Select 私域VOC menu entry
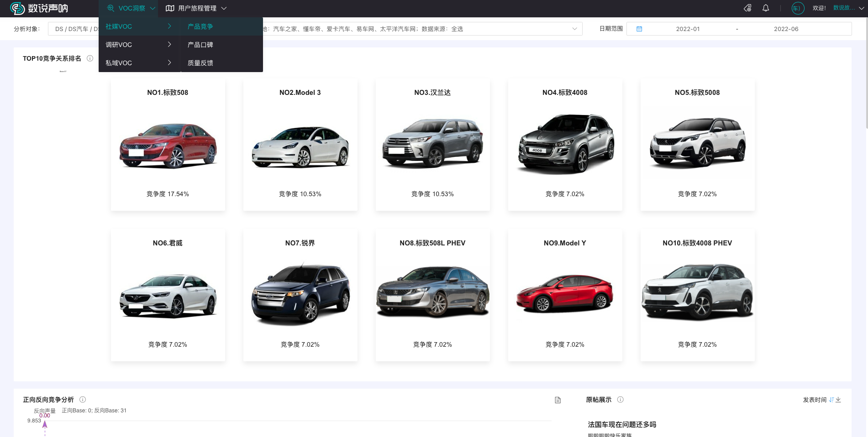This screenshot has height=437, width=868. pyautogui.click(x=140, y=63)
